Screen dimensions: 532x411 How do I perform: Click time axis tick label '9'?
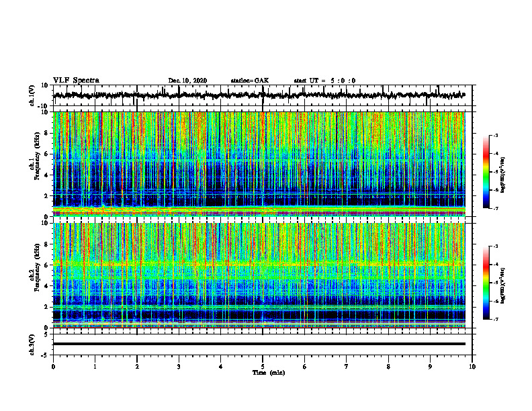pyautogui.click(x=430, y=367)
